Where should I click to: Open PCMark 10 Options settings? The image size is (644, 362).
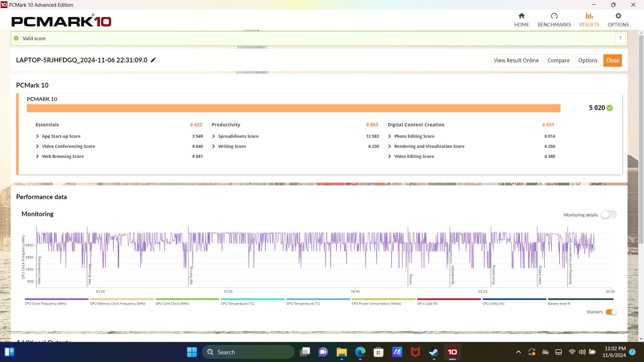click(x=619, y=20)
